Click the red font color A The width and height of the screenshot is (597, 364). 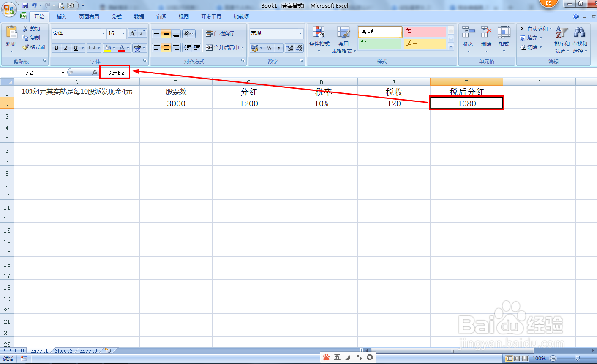(122, 48)
